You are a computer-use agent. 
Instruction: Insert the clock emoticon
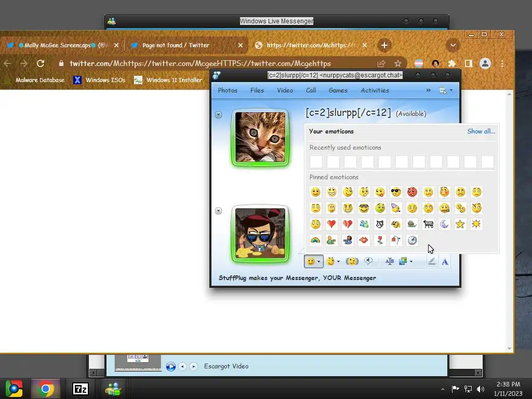tap(412, 240)
